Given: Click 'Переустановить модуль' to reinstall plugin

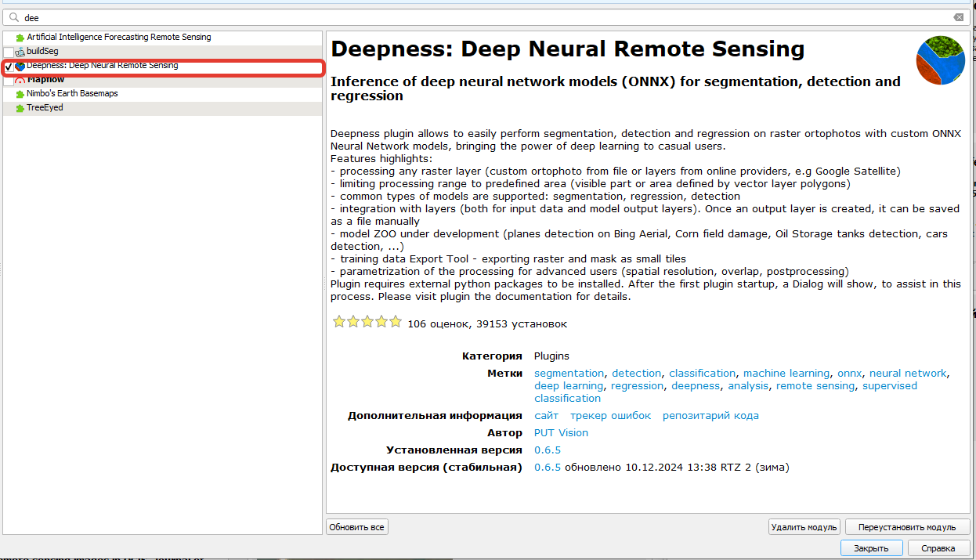Looking at the screenshot, I should coord(907,527).
